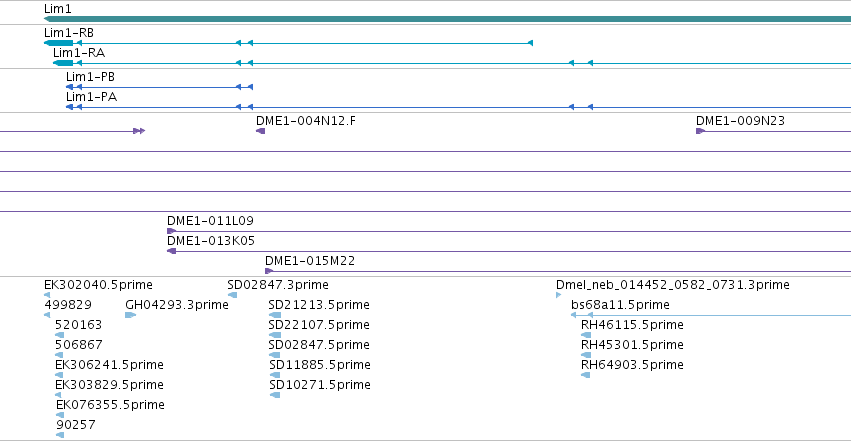
Task: Select the Lim1 gene bar
Action: click(447, 19)
